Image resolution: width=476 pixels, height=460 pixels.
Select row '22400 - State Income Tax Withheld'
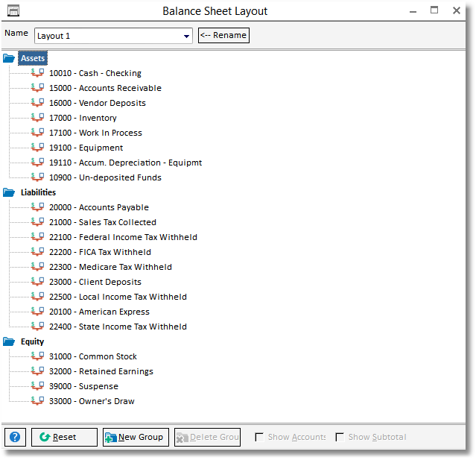[x=118, y=327]
